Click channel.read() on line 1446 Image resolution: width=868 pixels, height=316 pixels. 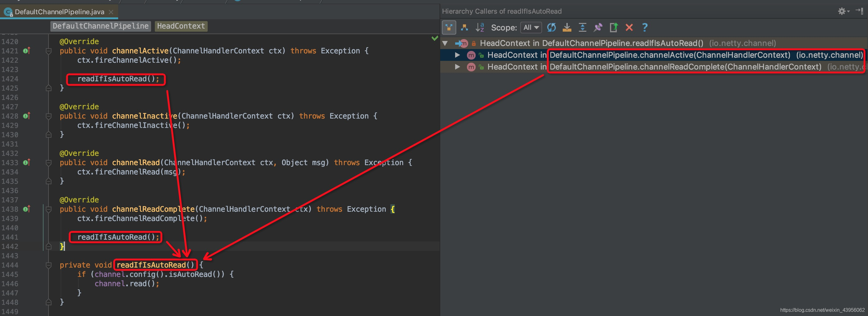coord(127,284)
